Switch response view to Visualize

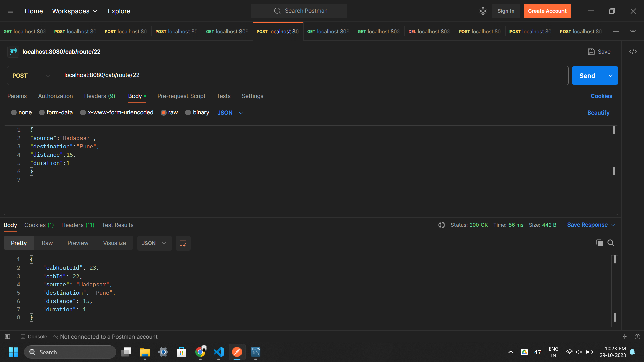115,243
